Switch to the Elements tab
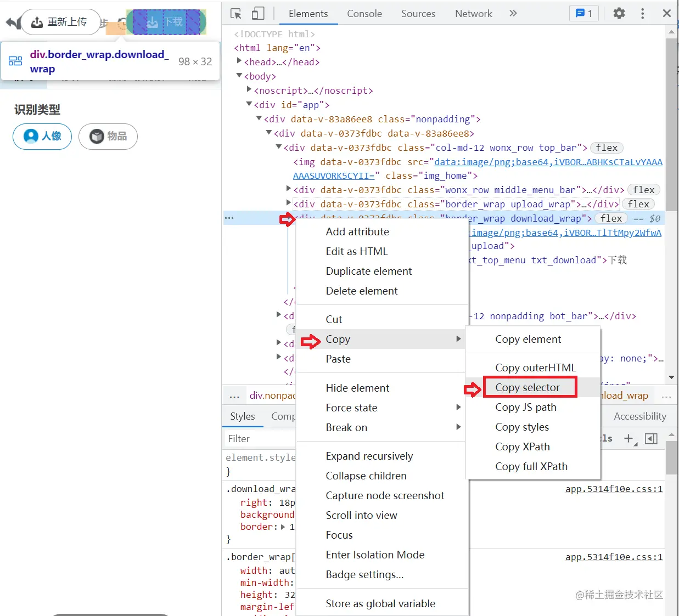This screenshot has width=679, height=616. [x=308, y=14]
